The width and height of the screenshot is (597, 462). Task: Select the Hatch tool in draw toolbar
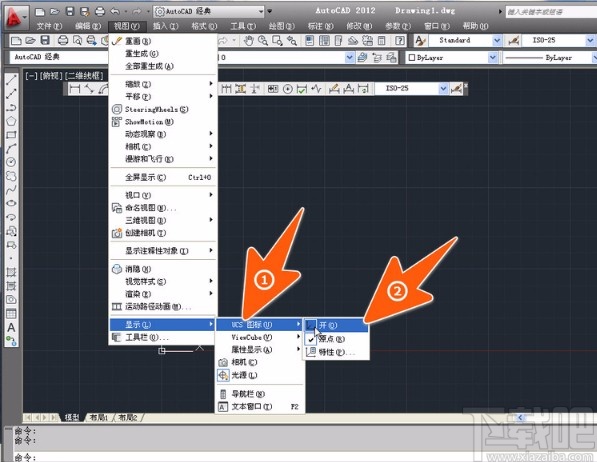[x=11, y=272]
